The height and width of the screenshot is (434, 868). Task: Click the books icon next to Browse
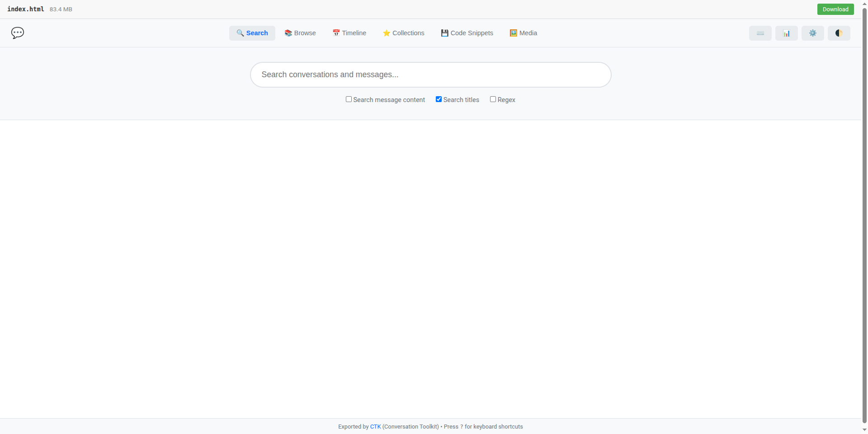pyautogui.click(x=288, y=33)
